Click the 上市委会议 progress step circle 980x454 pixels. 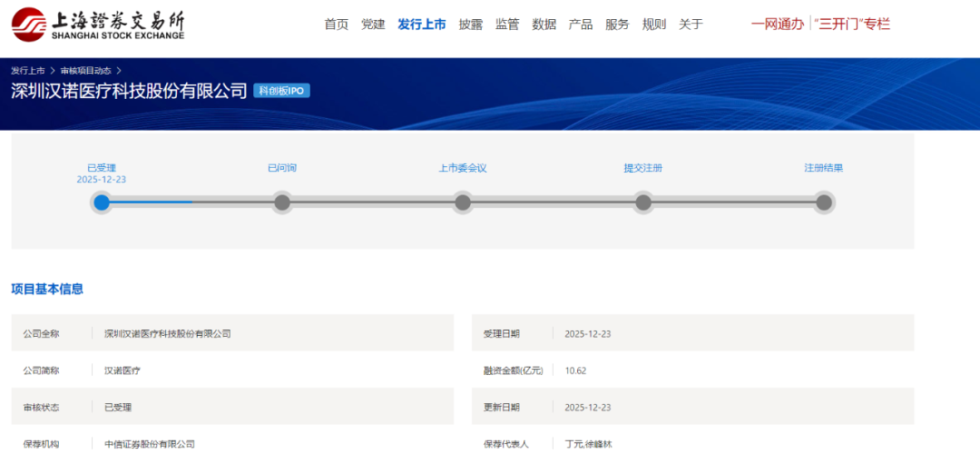pyautogui.click(x=463, y=202)
